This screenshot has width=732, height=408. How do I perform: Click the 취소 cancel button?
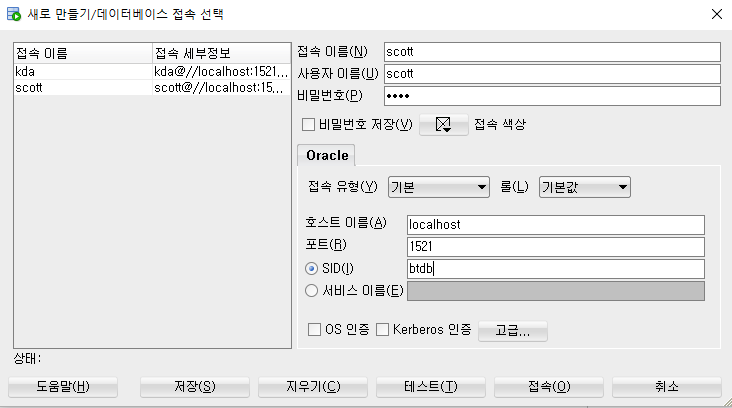coord(667,387)
